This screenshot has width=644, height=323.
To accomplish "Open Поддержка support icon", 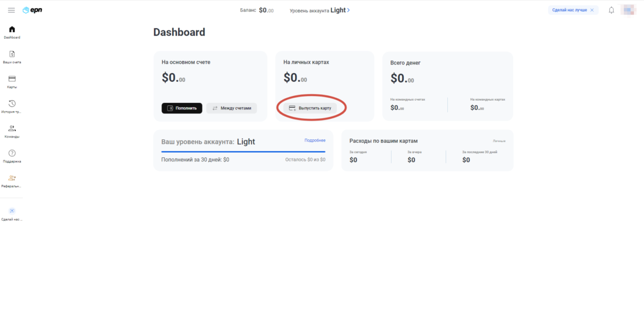I will click(12, 153).
